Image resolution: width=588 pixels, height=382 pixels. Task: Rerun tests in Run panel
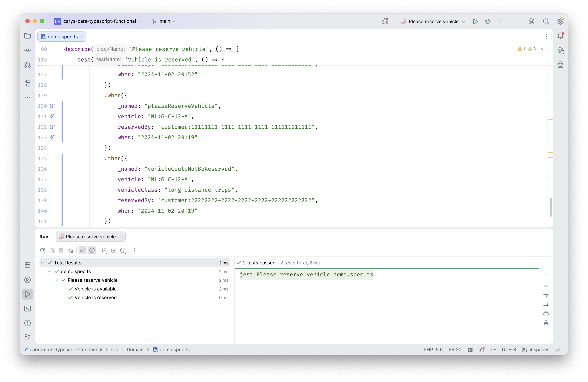pyautogui.click(x=43, y=251)
